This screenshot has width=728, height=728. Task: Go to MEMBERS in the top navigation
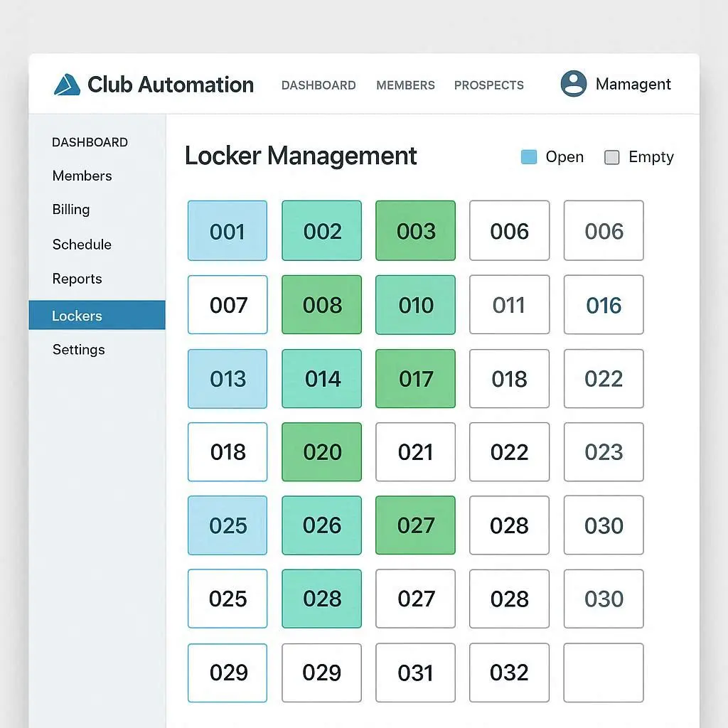click(x=405, y=85)
